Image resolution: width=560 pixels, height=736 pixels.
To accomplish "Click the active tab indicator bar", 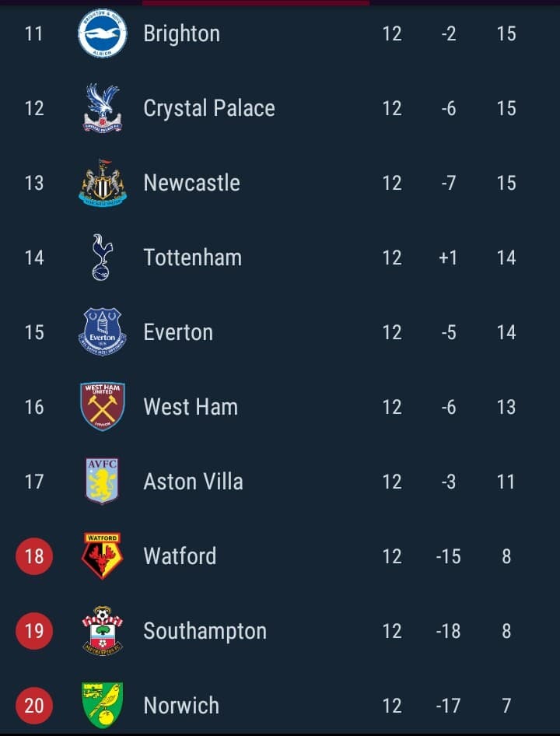I will (256, 2).
